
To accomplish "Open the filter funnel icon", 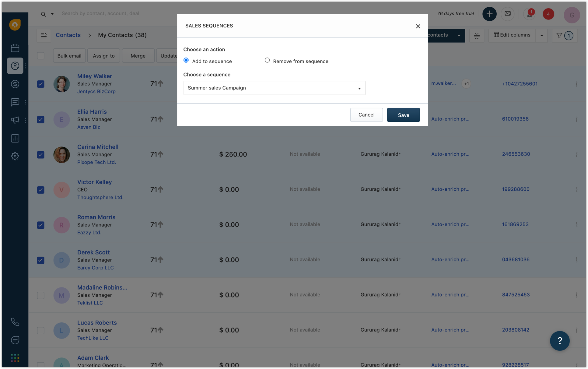I will click(x=559, y=36).
